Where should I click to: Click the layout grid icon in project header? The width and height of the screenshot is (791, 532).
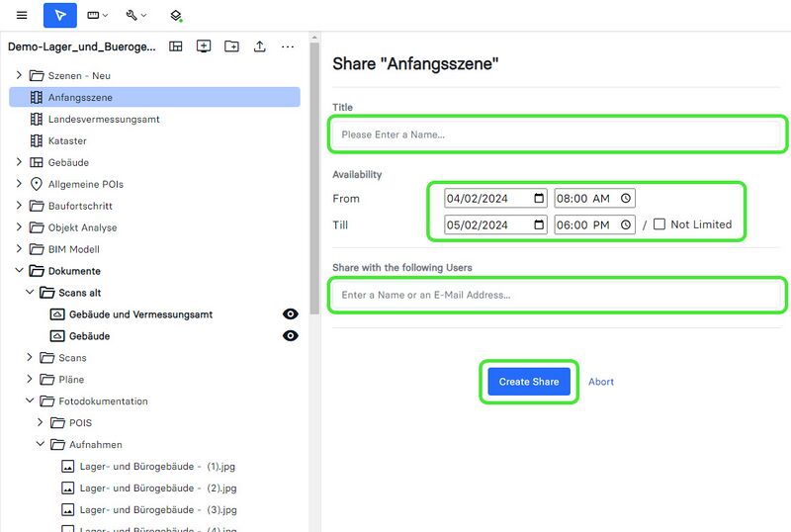click(x=176, y=46)
